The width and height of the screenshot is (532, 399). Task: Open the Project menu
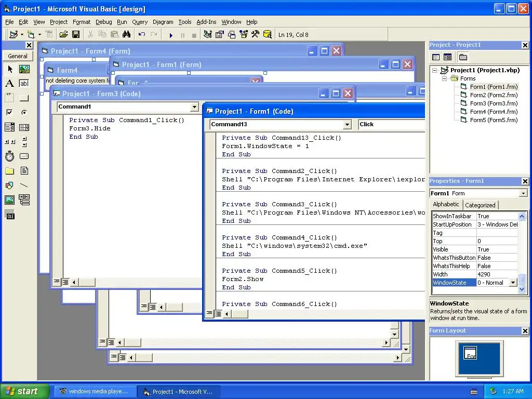click(59, 22)
